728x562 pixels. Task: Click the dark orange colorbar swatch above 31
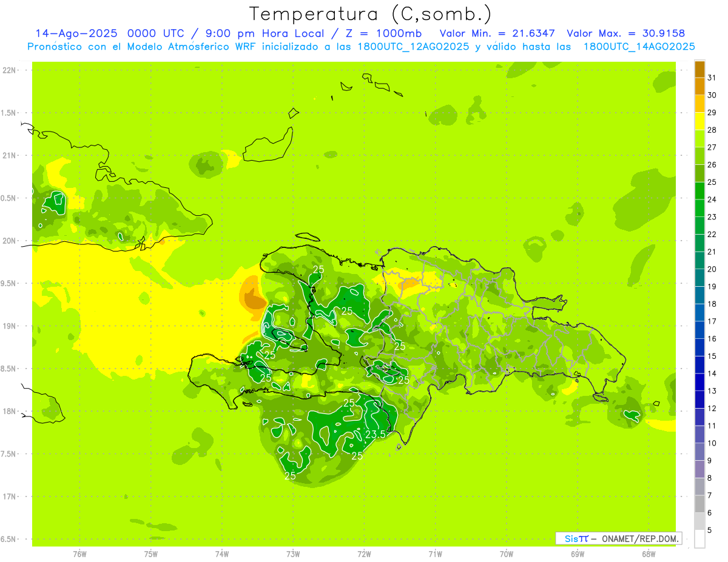pos(699,69)
